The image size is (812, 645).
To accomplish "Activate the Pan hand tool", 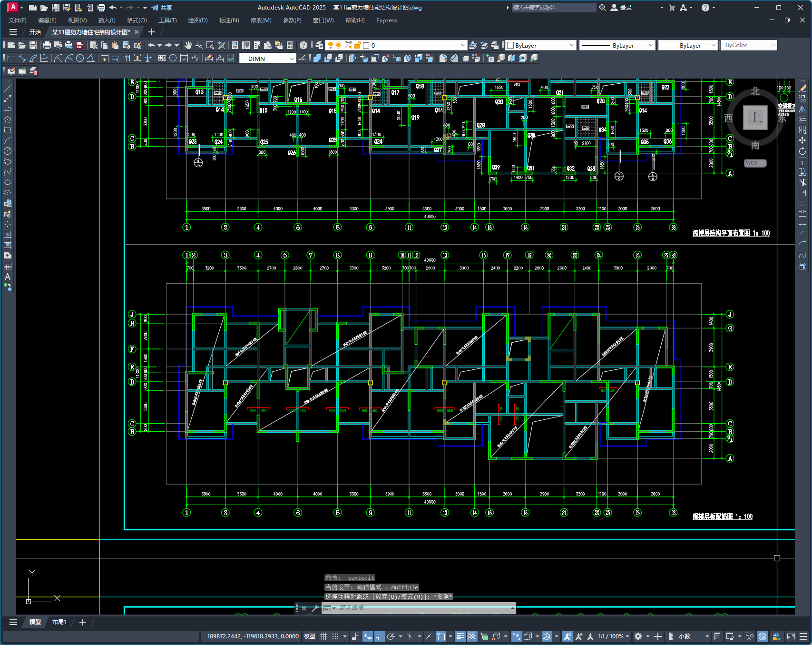I will 188,45.
